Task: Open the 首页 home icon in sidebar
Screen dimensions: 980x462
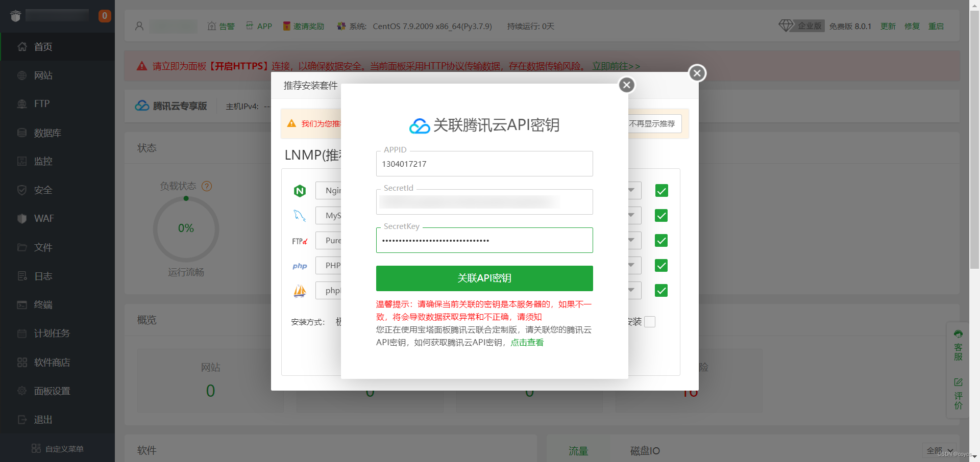Action: pyautogui.click(x=22, y=47)
